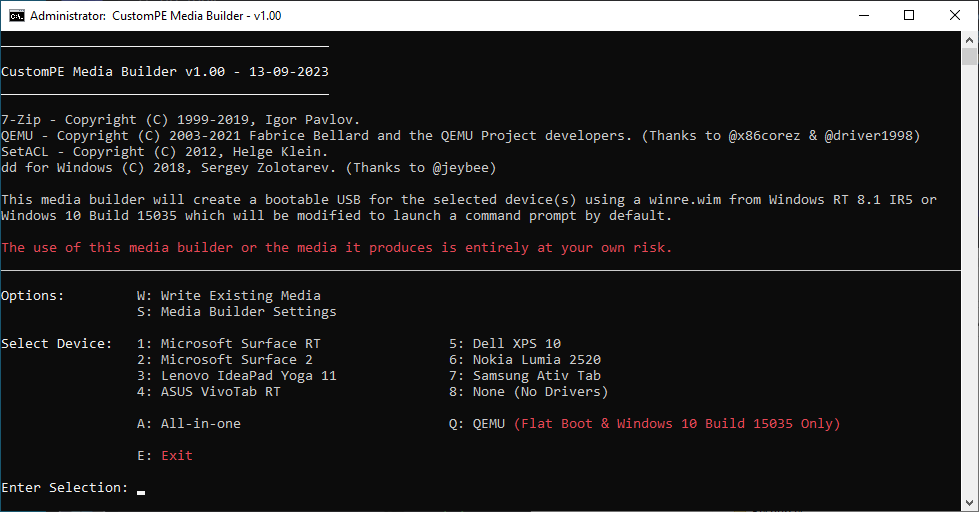The height and width of the screenshot is (512, 979).
Task: Click the red 'E: Exit' option
Action: [165, 456]
